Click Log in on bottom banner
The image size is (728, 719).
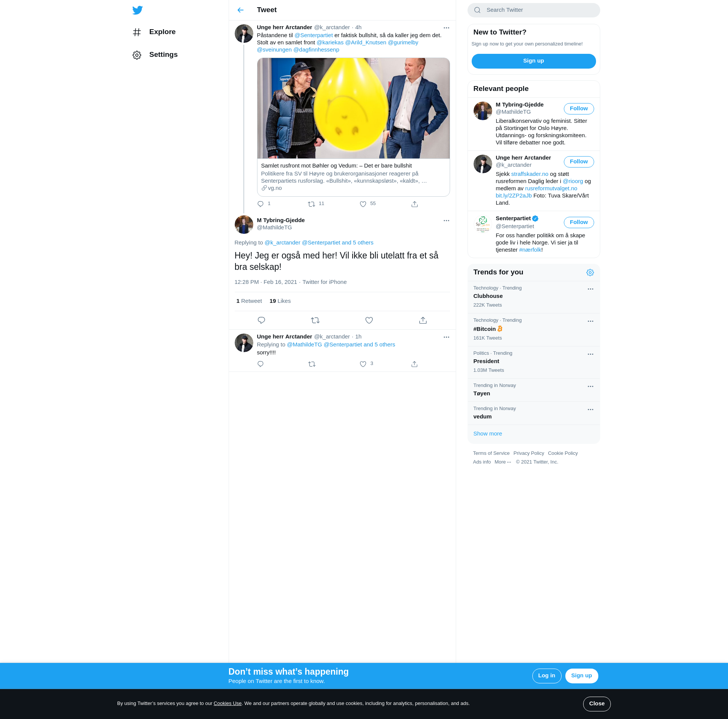[546, 676]
